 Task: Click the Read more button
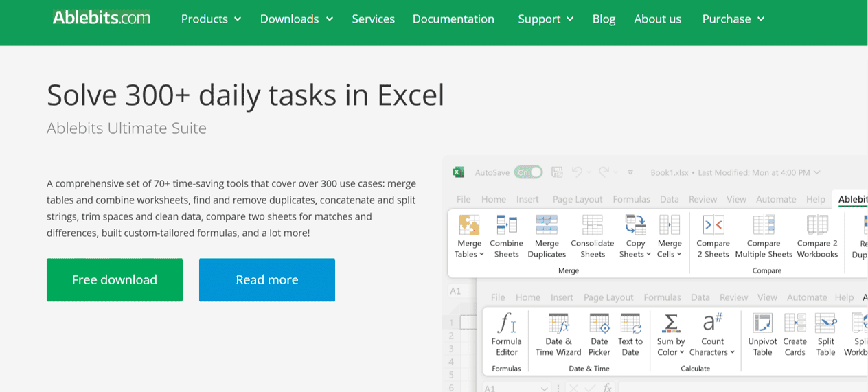click(x=267, y=279)
